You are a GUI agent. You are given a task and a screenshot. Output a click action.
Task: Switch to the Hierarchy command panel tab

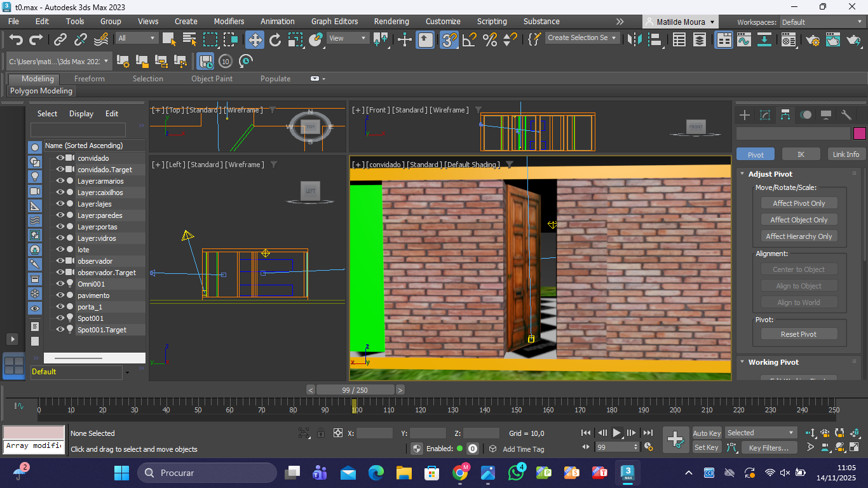point(785,115)
